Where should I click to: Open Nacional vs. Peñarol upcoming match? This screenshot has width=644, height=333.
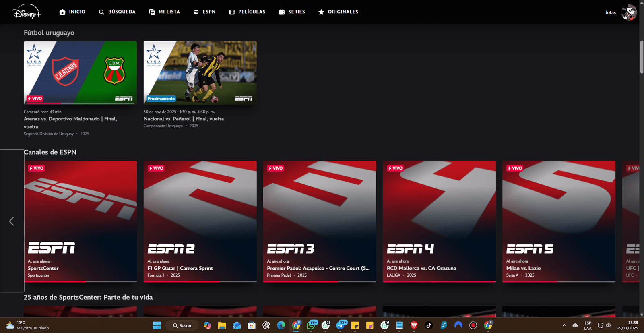(x=200, y=73)
